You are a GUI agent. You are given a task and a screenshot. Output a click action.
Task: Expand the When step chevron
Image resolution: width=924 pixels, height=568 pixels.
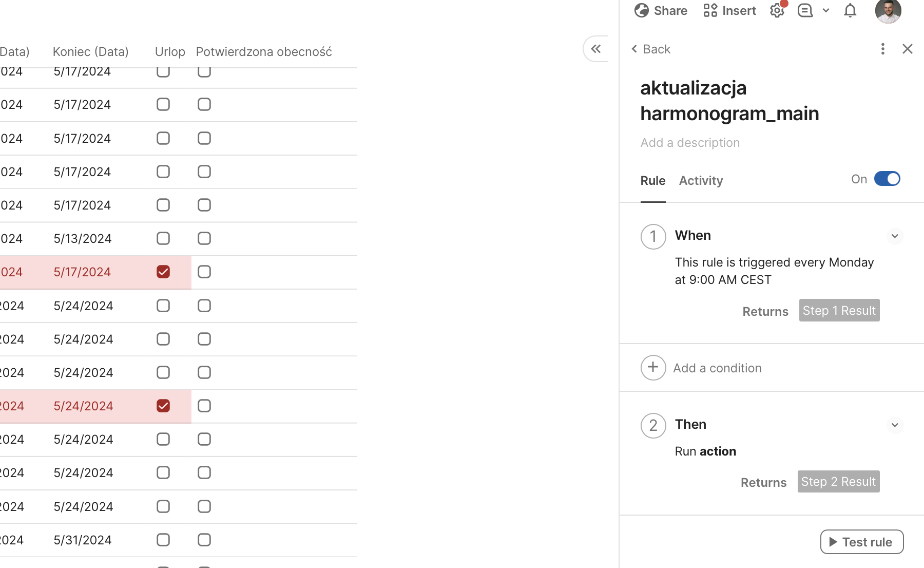[894, 236]
